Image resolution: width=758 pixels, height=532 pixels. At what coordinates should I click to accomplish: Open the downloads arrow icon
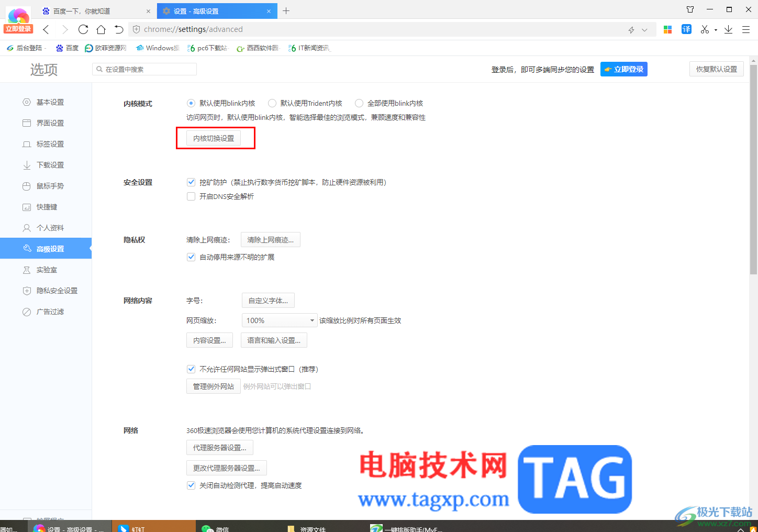(728, 29)
